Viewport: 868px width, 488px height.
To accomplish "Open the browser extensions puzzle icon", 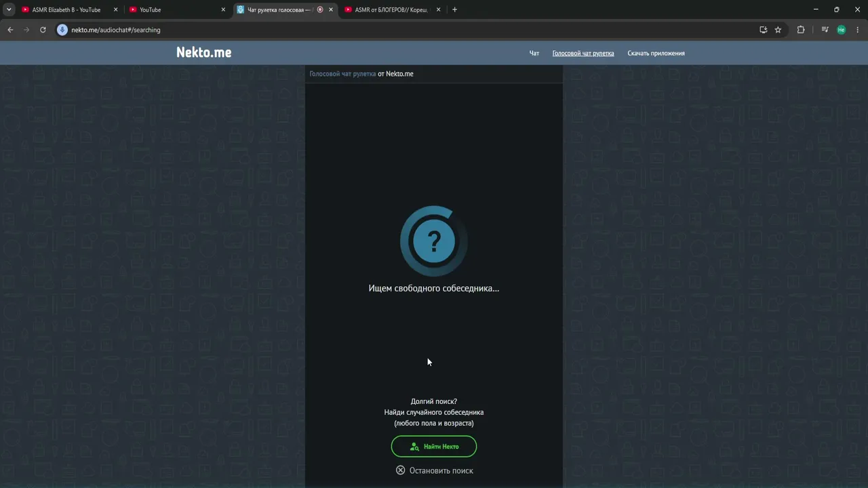I will [801, 30].
